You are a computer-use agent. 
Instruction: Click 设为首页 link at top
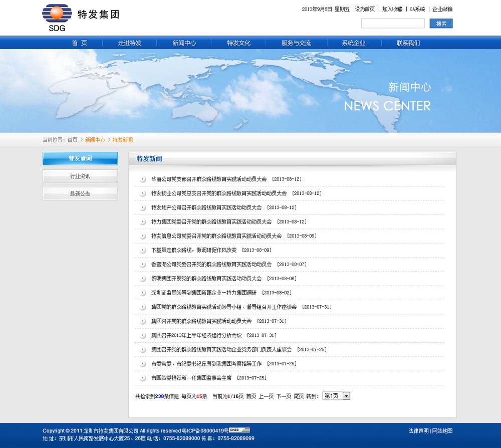365,9
